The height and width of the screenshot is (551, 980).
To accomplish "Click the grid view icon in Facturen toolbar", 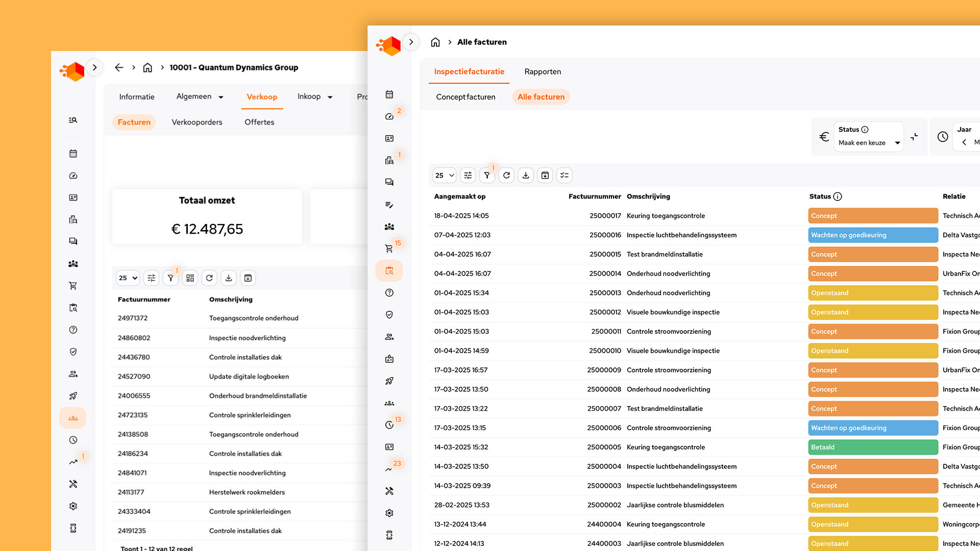I will click(190, 278).
